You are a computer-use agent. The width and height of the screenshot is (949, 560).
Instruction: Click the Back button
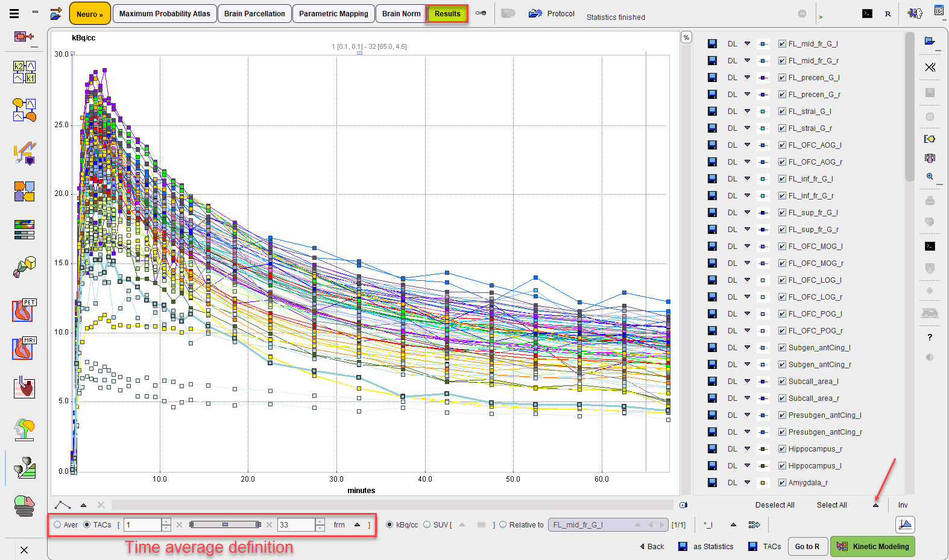(x=652, y=546)
